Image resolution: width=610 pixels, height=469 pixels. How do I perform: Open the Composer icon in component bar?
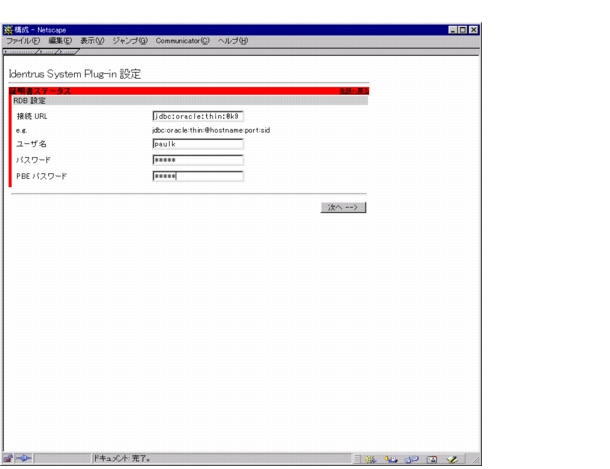point(452,459)
